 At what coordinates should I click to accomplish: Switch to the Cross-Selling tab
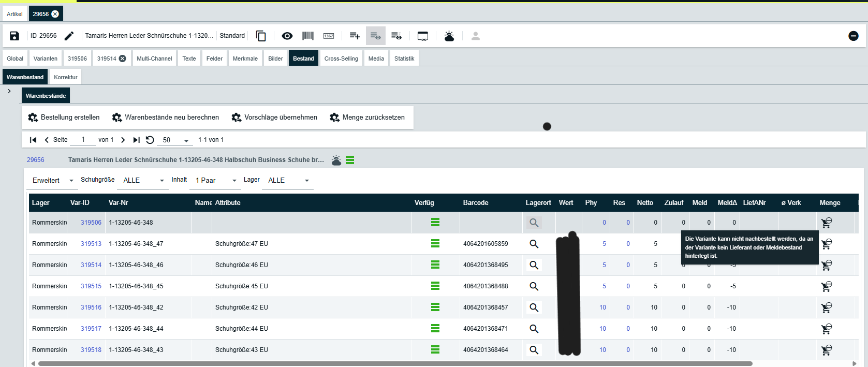(341, 58)
